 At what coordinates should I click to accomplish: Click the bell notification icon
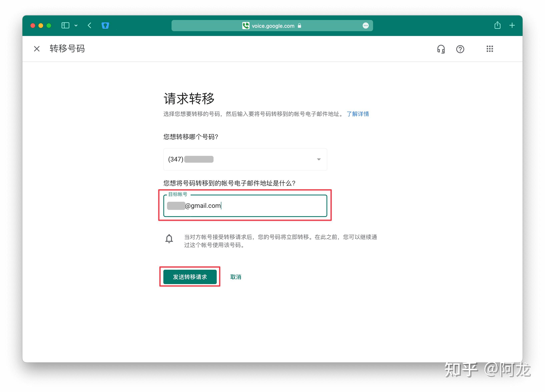point(169,239)
